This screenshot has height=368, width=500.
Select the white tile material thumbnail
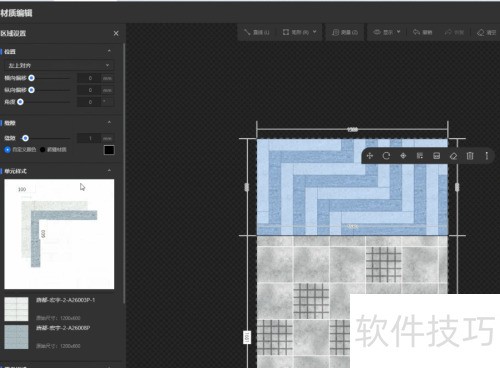[16, 309]
